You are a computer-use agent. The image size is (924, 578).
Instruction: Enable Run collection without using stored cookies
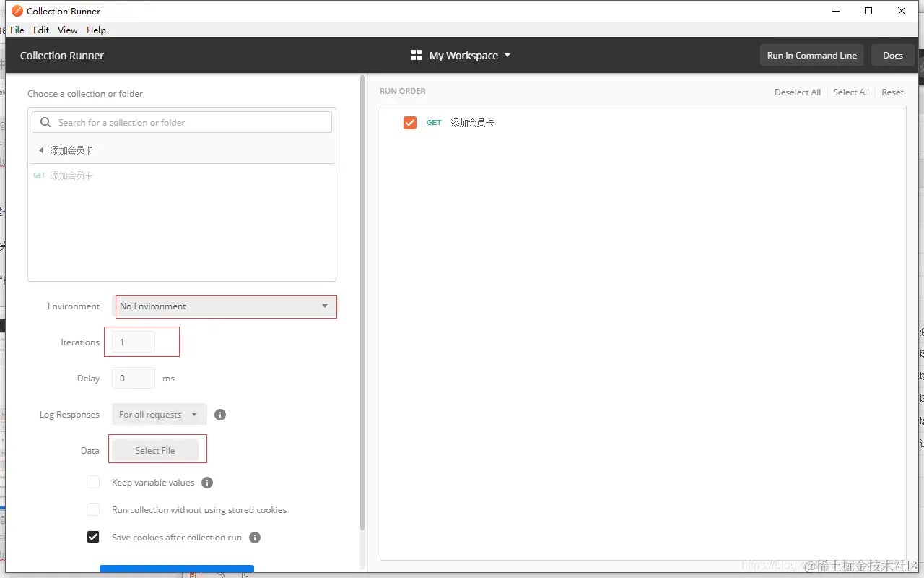pos(93,509)
